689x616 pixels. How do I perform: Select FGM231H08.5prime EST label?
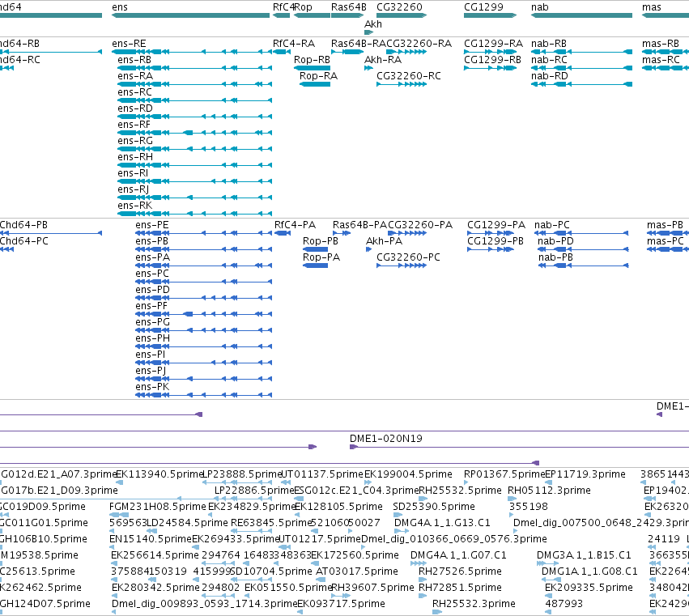coord(158,507)
